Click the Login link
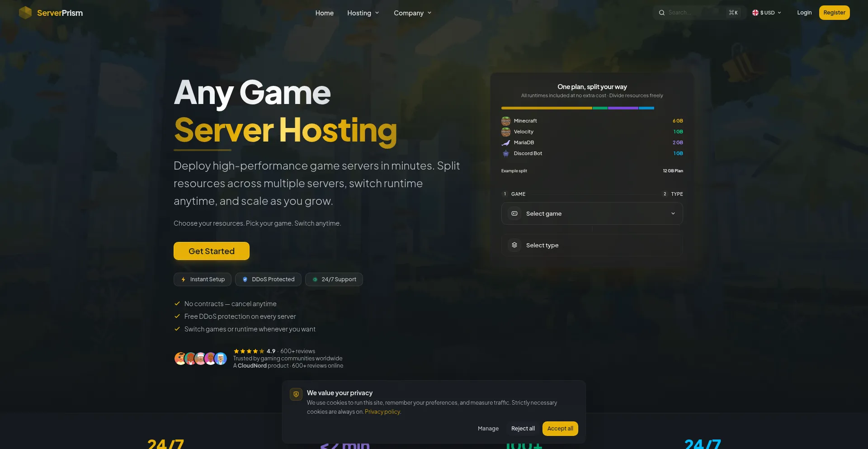 click(804, 13)
